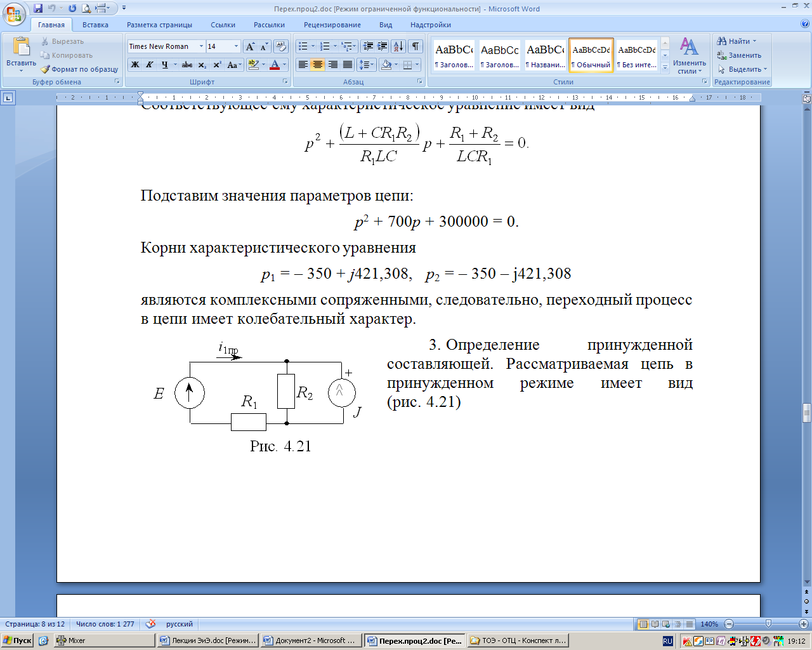Image resolution: width=812 pixels, height=650 pixels.
Task: Copy selection with Копировать
Action: pos(67,55)
